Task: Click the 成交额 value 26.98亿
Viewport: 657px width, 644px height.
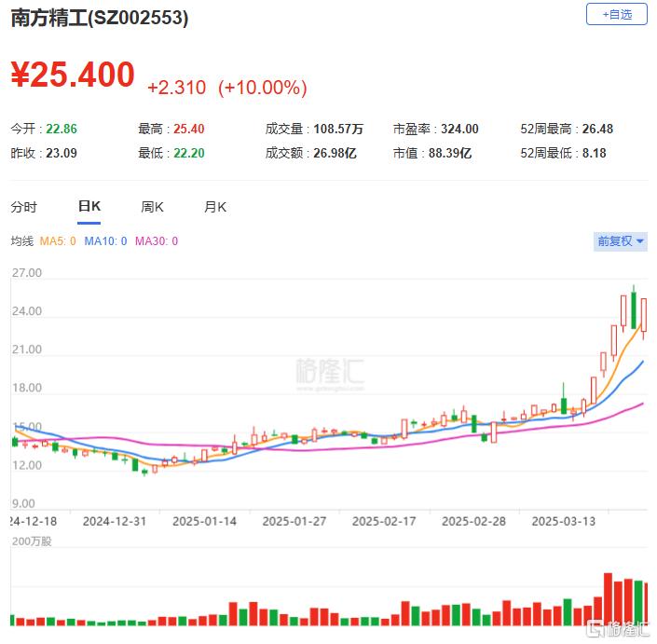Action: click(335, 153)
